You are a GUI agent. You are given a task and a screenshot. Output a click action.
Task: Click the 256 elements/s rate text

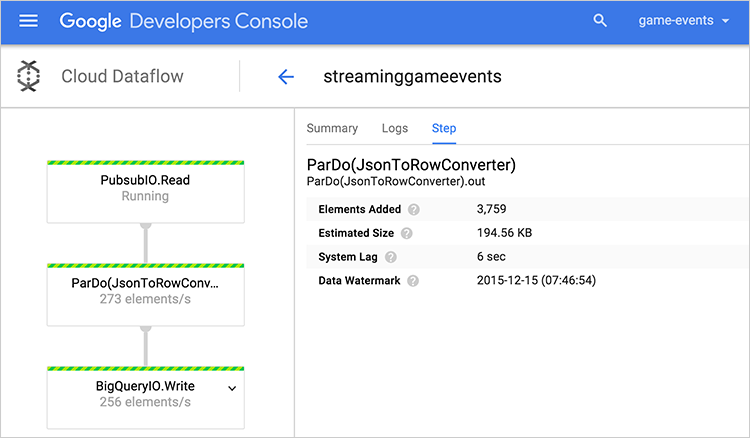pos(145,402)
